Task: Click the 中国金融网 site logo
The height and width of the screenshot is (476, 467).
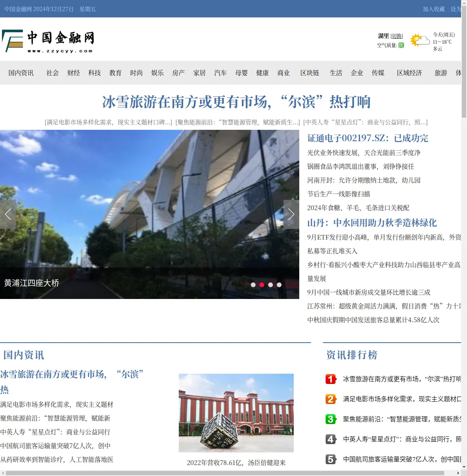Action: tap(48, 41)
